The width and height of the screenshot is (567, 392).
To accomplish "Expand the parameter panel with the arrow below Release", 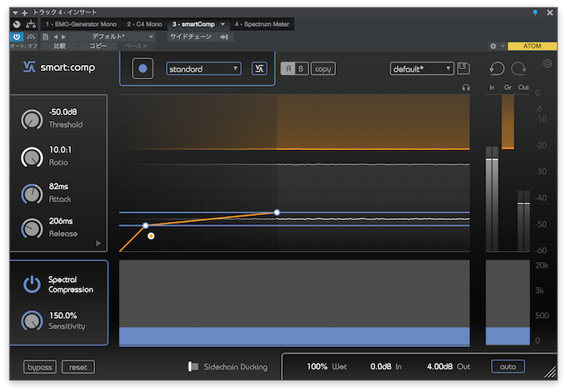I will tap(98, 244).
